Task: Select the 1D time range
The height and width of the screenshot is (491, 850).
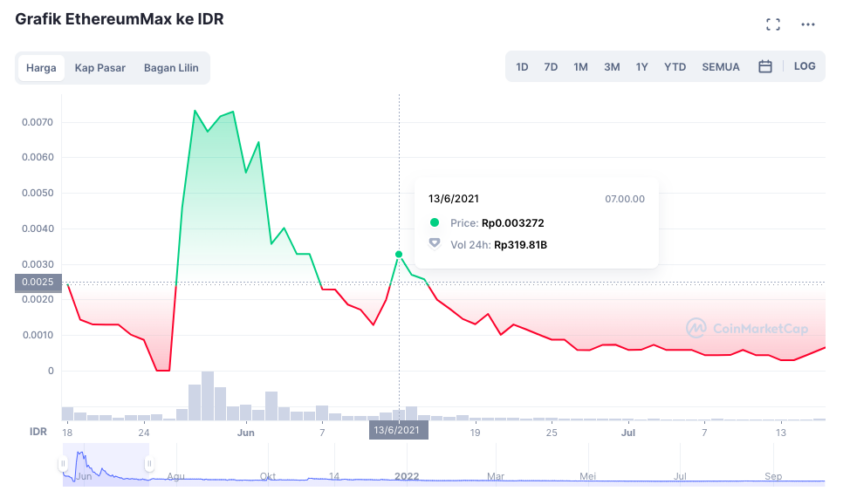Action: point(521,67)
